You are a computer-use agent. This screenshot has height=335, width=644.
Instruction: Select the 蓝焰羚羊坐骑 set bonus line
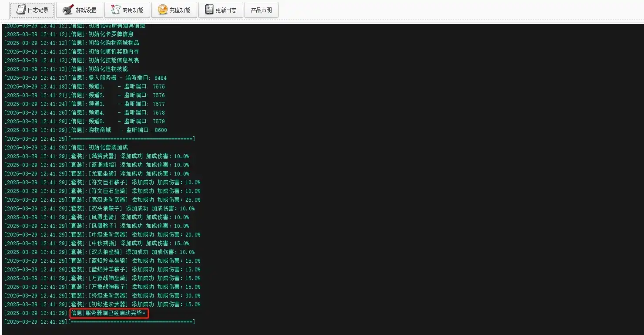pyautogui.click(x=102, y=261)
